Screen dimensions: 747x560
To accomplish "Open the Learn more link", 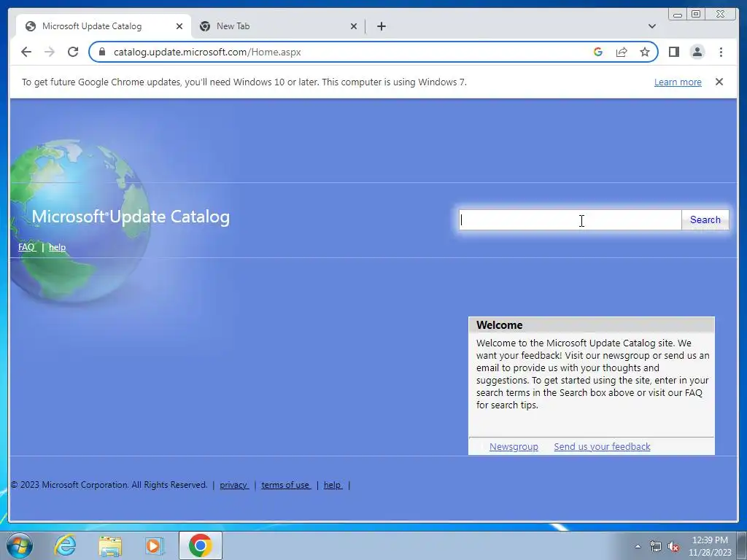I will point(678,82).
